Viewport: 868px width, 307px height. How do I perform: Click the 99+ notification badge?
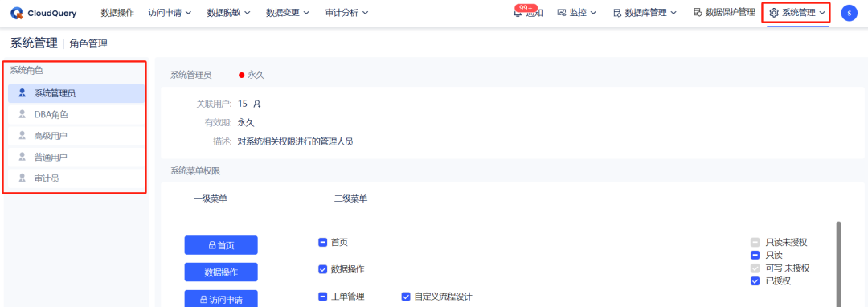coord(526,8)
